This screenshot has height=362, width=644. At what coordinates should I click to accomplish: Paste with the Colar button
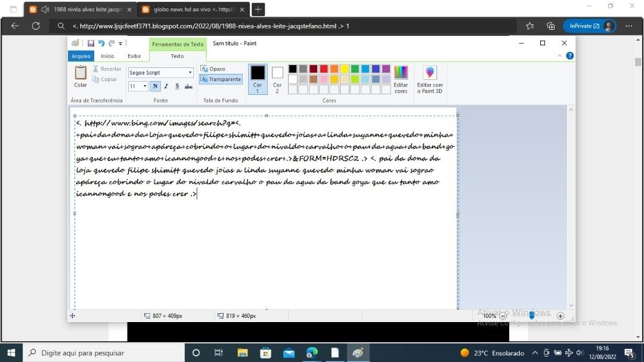click(x=80, y=76)
